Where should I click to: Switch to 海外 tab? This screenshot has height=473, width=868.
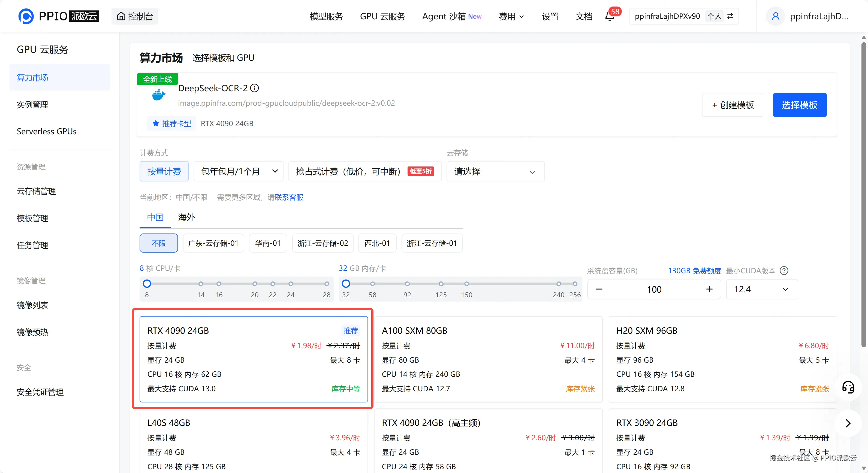tap(186, 217)
